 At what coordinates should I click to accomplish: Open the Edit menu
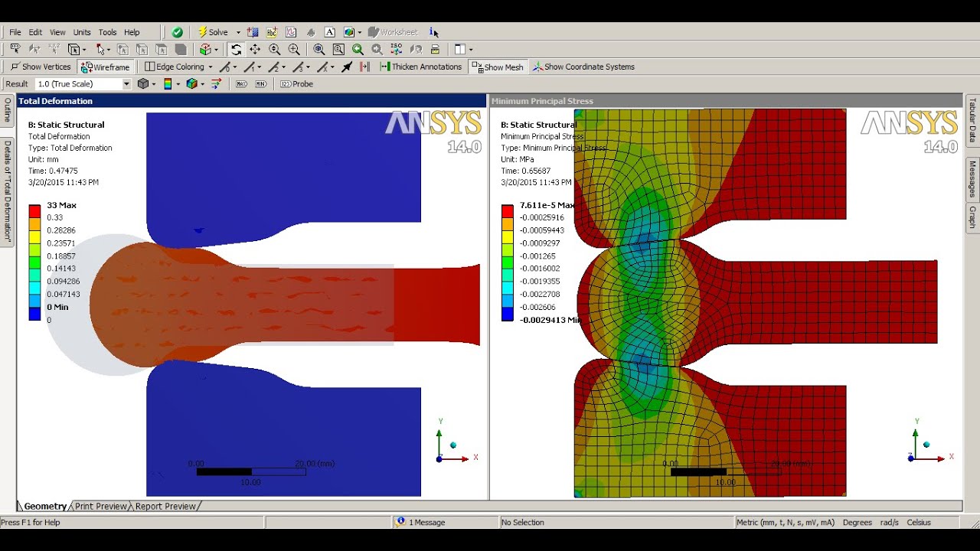pyautogui.click(x=35, y=32)
